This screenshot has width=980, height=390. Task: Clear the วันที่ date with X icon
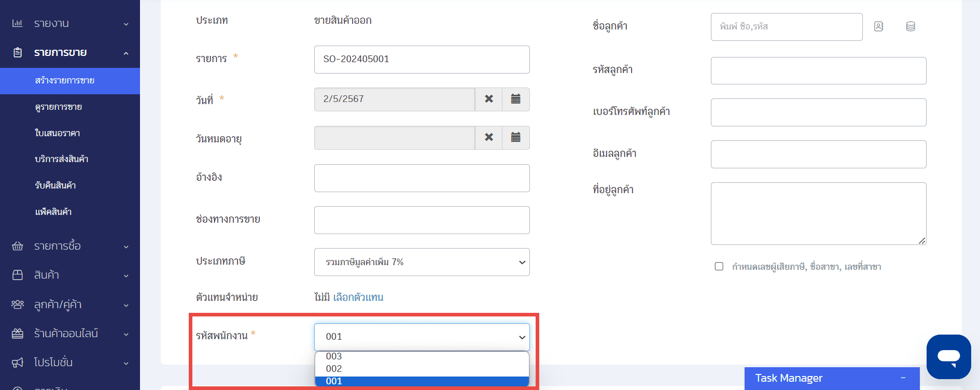coord(488,99)
